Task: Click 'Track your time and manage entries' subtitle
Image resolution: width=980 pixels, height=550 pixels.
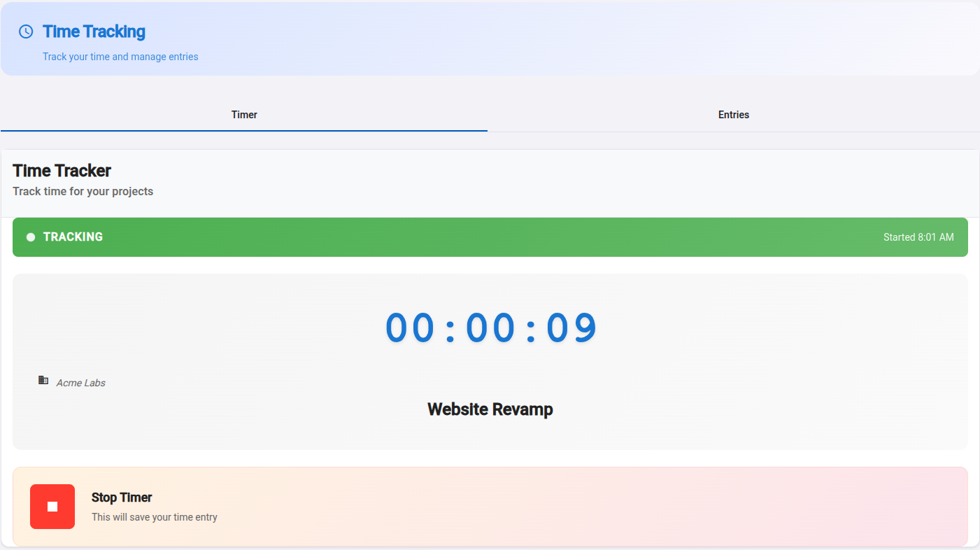Action: pyautogui.click(x=120, y=57)
